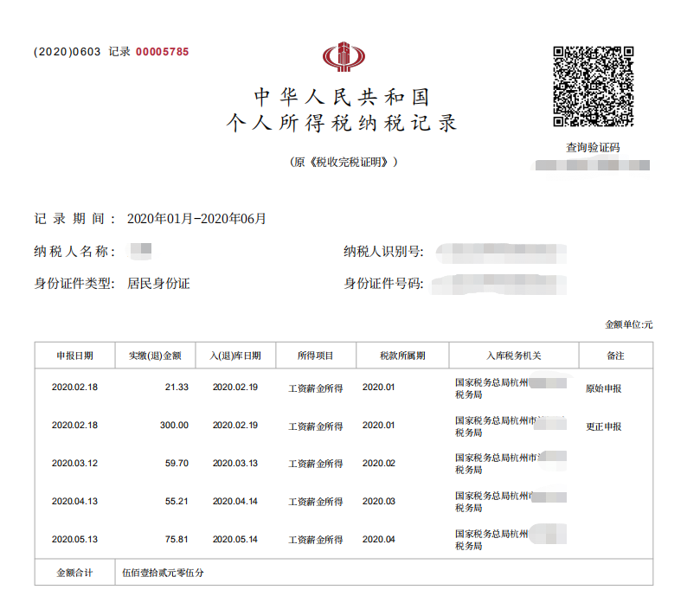Viewport: 700px width, 596px height.
Task: Select the period 2020年01月-2020年06月
Action: pyautogui.click(x=196, y=219)
